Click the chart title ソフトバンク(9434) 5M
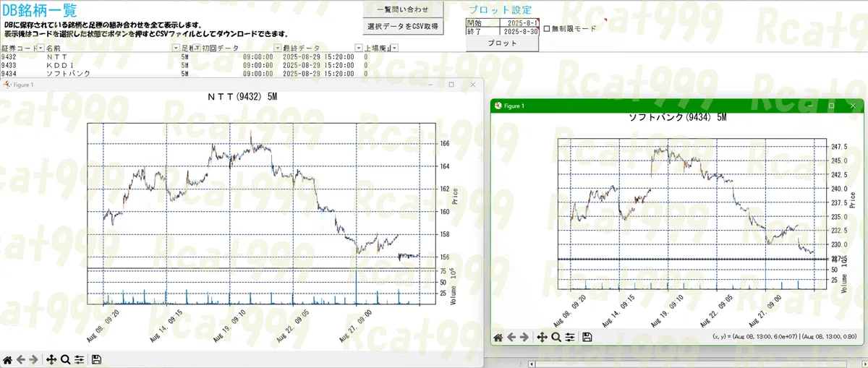Image resolution: width=868 pixels, height=368 pixels. pos(677,116)
